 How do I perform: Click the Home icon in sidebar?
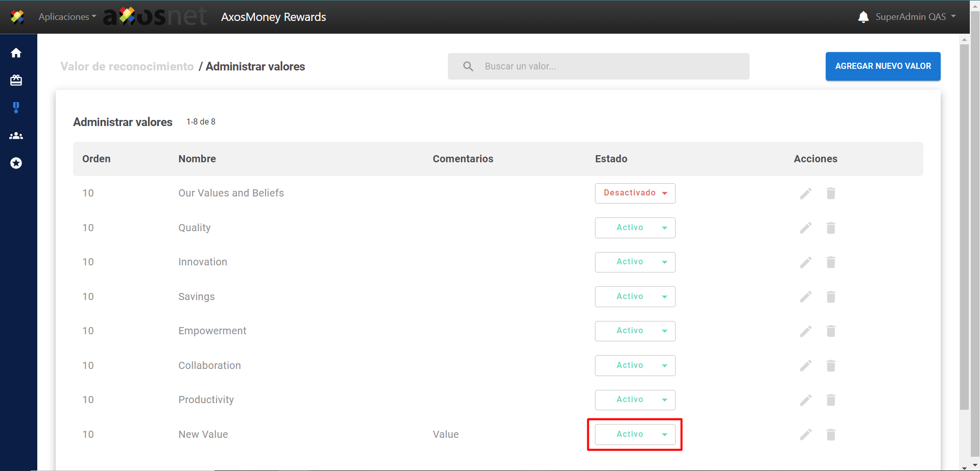pos(16,53)
